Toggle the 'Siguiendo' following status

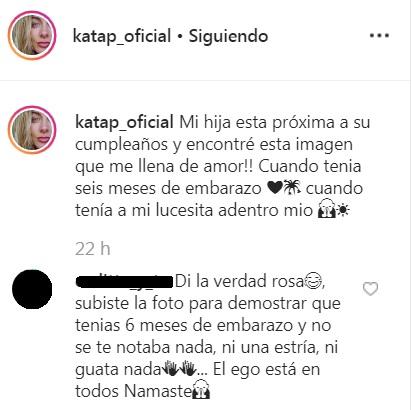click(228, 36)
